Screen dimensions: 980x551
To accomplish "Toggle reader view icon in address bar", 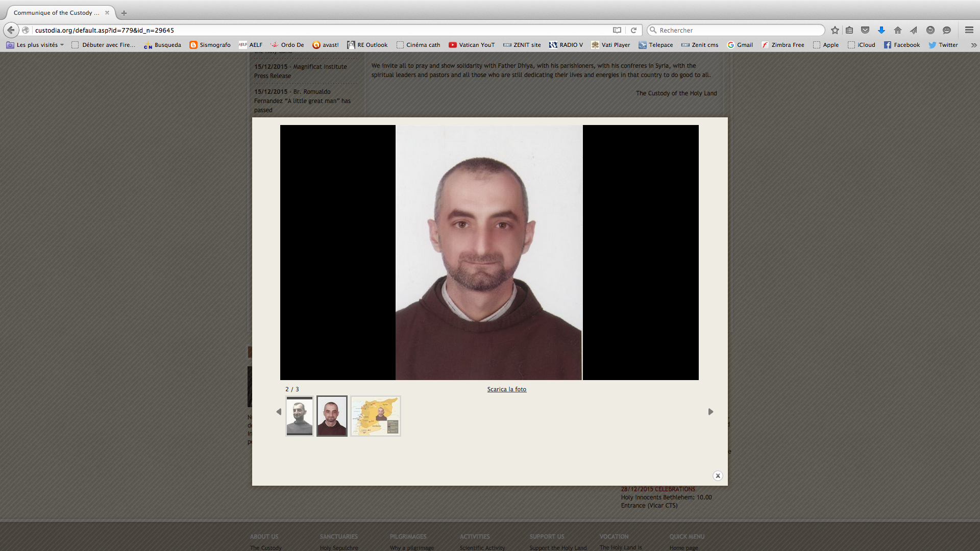I will click(617, 30).
